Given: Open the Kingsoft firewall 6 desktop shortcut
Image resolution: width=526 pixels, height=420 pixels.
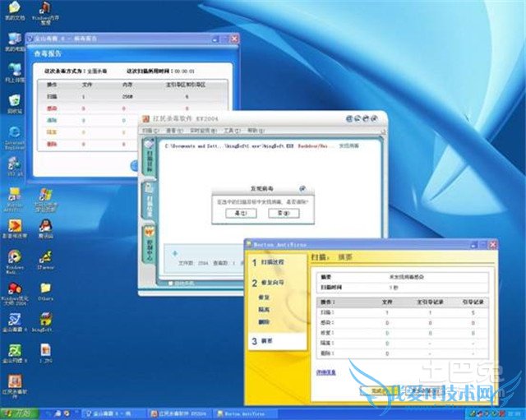Looking at the screenshot, I should point(14,353).
